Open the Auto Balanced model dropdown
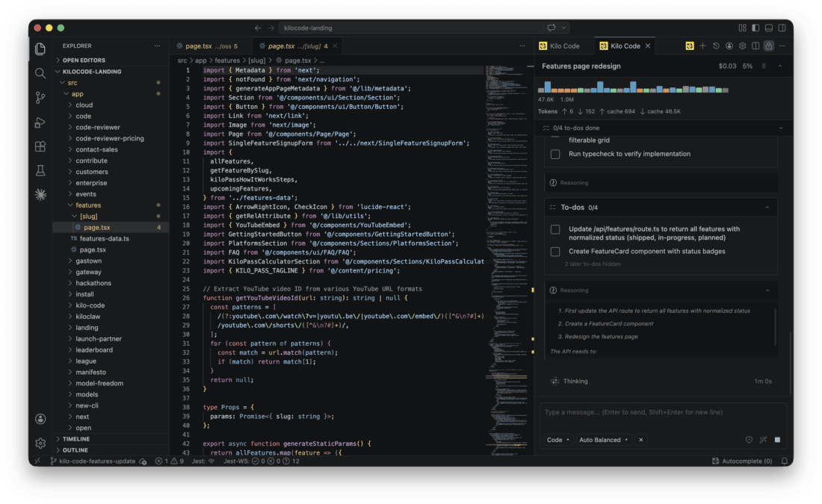The height and width of the screenshot is (504, 822). click(x=603, y=440)
